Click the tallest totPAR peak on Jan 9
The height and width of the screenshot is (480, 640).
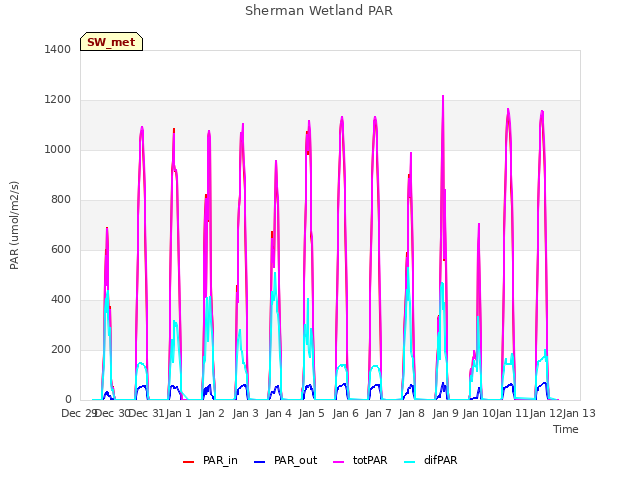(x=443, y=96)
